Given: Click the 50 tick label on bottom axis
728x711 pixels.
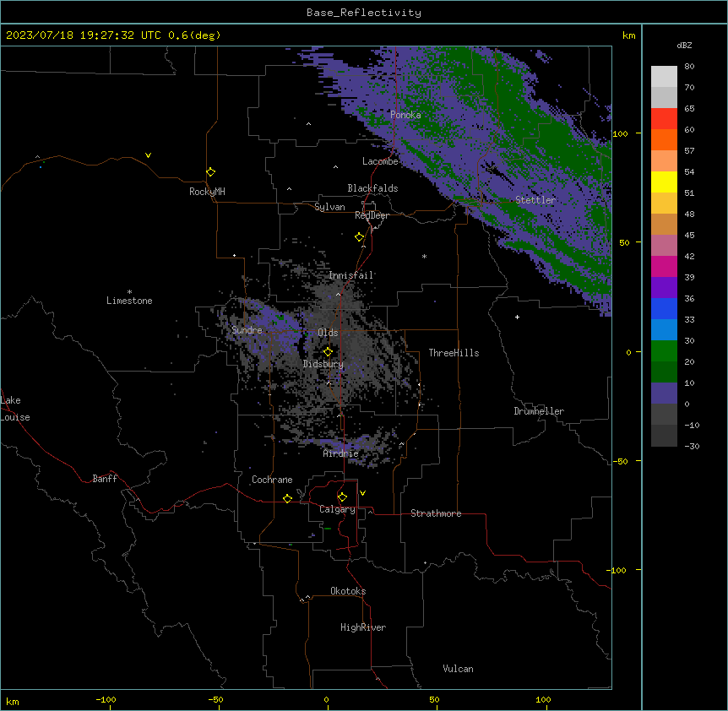Looking at the screenshot, I should (x=434, y=699).
